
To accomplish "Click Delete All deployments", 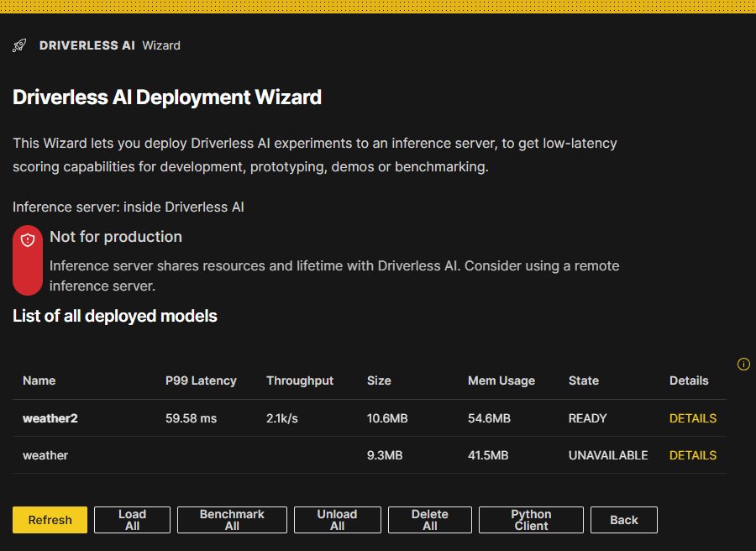I will click(429, 519).
